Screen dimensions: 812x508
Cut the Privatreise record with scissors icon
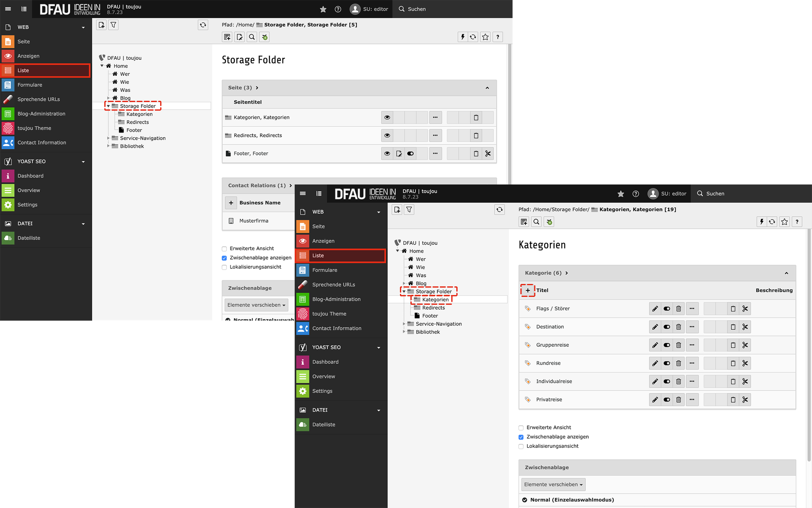pyautogui.click(x=745, y=400)
